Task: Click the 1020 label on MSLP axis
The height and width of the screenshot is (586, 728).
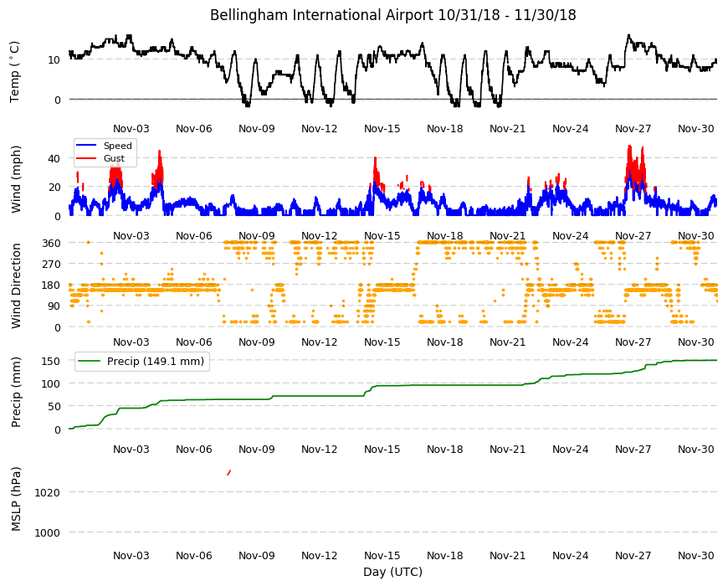Action: point(48,492)
